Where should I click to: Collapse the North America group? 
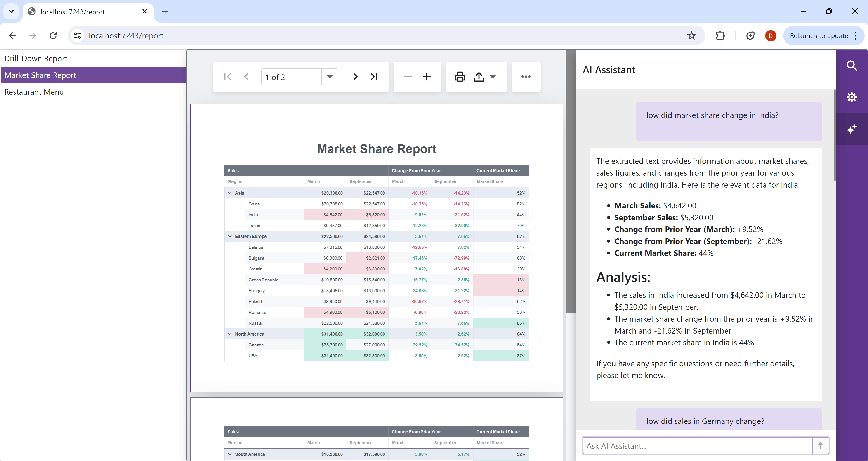230,334
